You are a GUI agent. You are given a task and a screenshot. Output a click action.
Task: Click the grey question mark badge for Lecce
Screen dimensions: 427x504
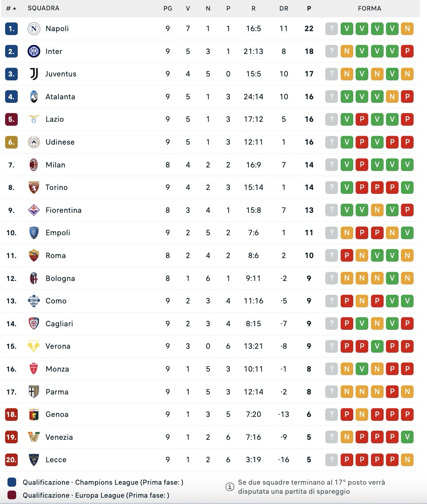[332, 460]
